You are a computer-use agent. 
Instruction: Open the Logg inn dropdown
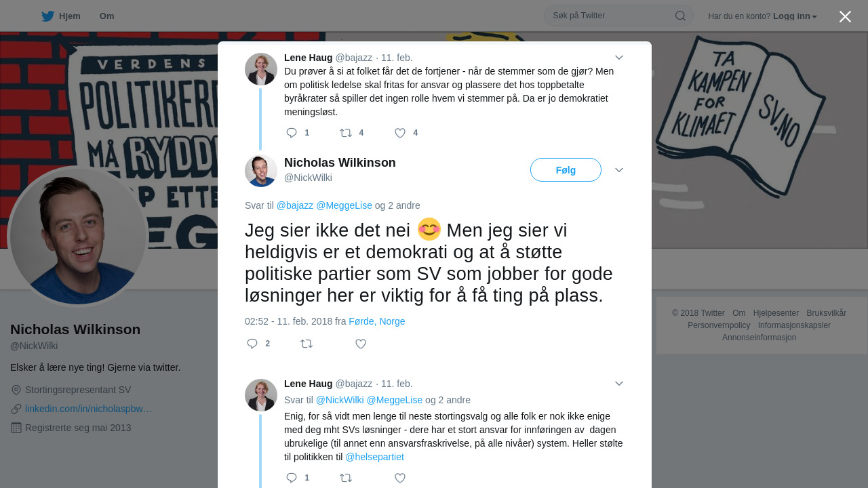tap(795, 16)
